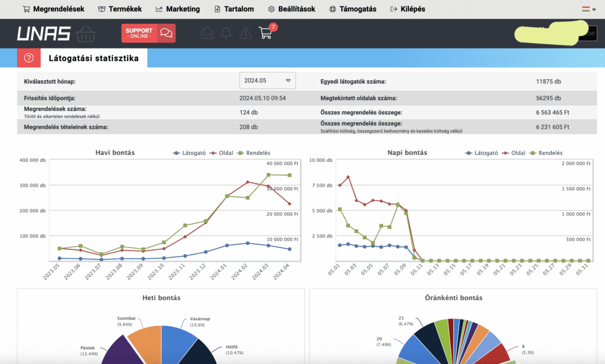
Task: Click the Frissítés időpontja label
Action: pos(50,98)
